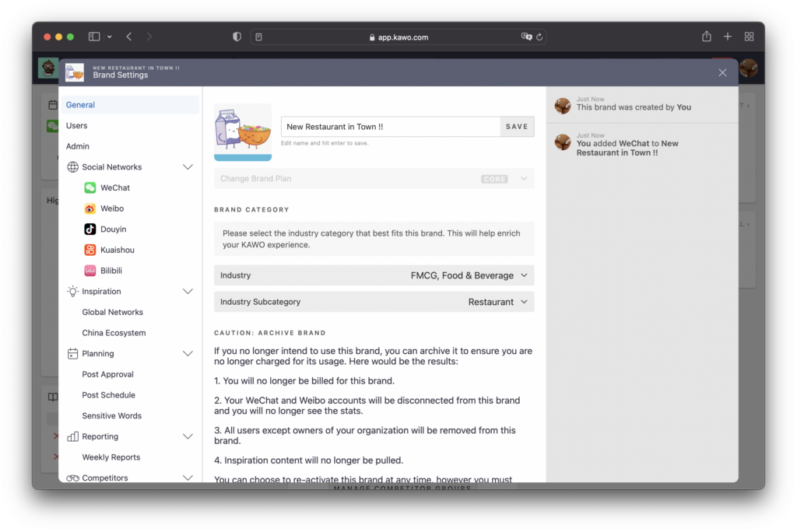Open Sensitive Words settings
This screenshot has height=532, width=797.
(x=112, y=415)
